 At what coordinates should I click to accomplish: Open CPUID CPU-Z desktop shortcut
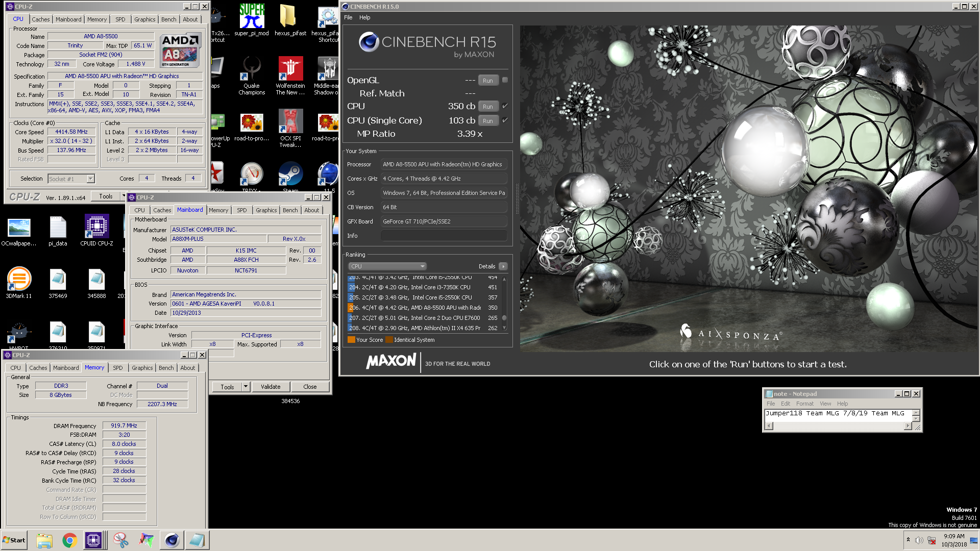[96, 231]
